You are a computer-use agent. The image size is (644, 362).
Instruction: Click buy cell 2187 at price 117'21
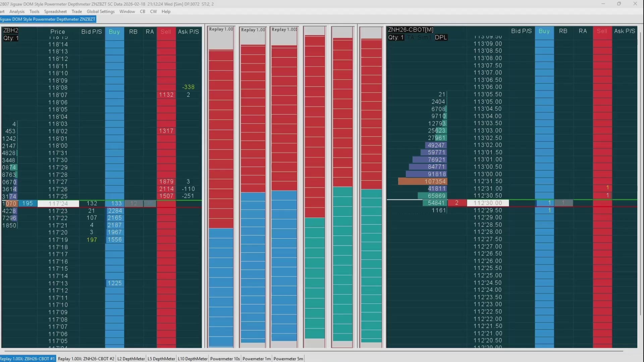tap(115, 225)
